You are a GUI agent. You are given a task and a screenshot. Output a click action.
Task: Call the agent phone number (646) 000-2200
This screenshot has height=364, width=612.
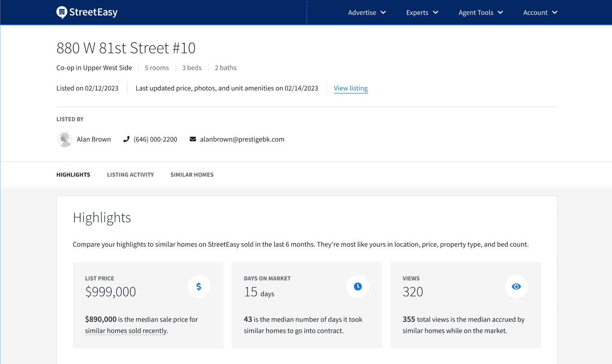point(155,139)
